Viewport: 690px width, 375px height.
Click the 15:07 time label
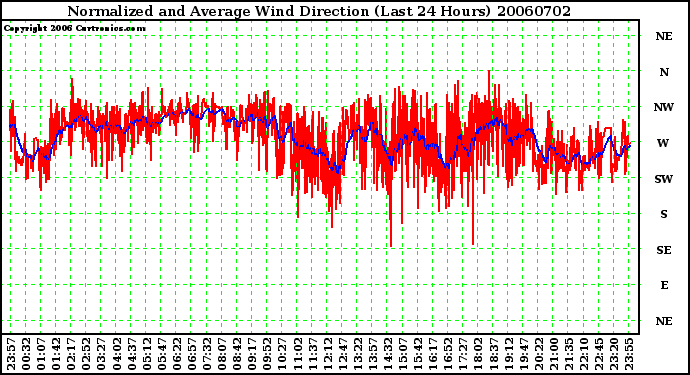point(404,354)
